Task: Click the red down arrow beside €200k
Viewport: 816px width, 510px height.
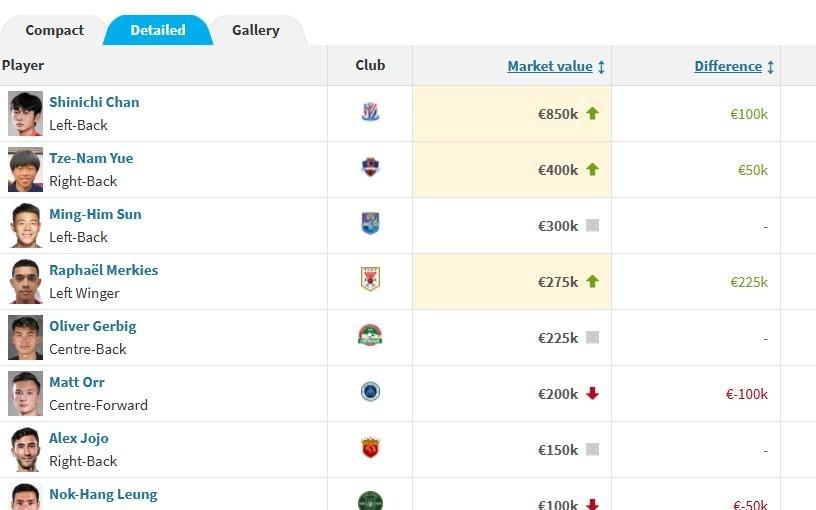Action: (592, 394)
